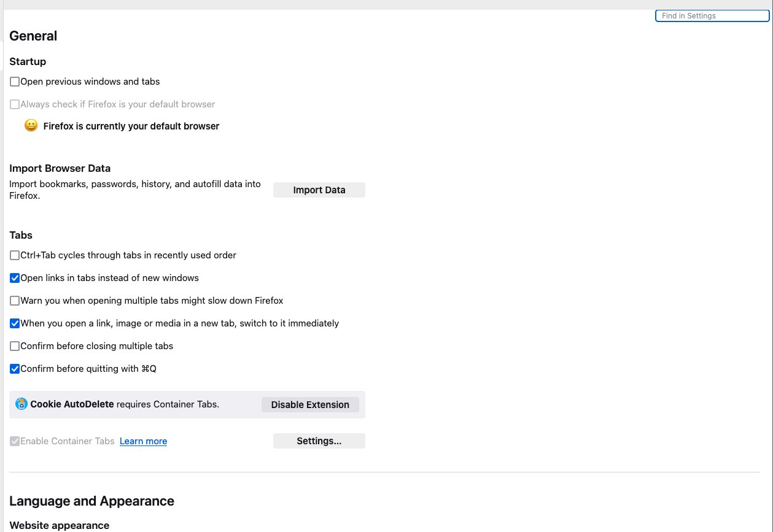
Task: Click the Import Browser Data heading
Action: 60,168
